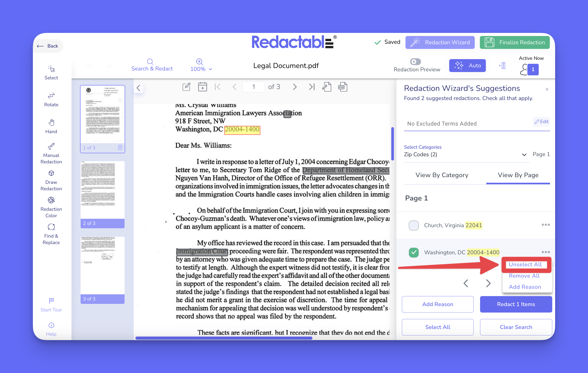Open the Redaction Color palette
The width and height of the screenshot is (588, 373).
pyautogui.click(x=51, y=207)
